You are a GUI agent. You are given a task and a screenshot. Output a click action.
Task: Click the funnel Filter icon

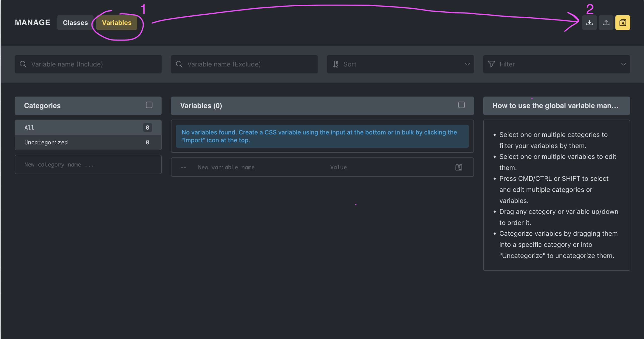pyautogui.click(x=491, y=64)
